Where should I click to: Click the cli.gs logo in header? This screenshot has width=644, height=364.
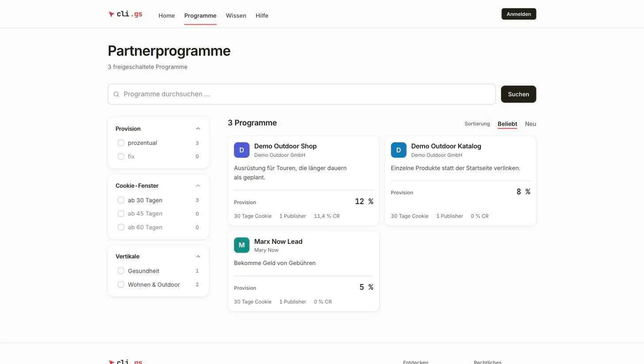126,14
